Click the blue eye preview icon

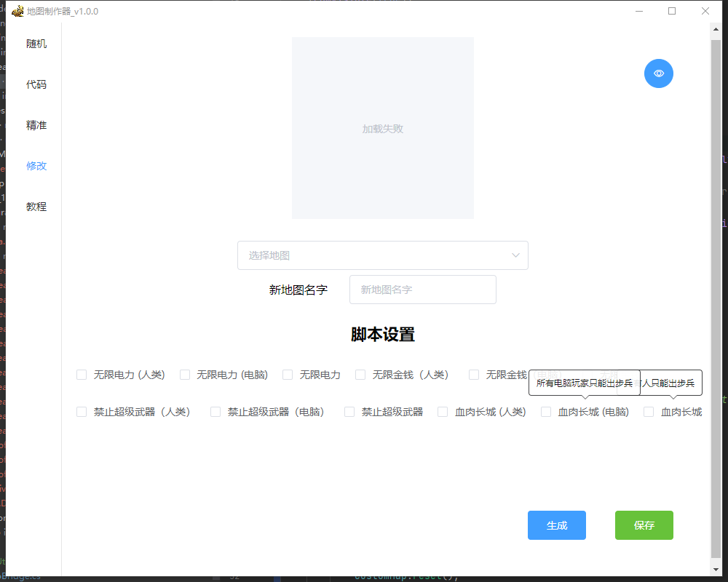[x=658, y=73]
